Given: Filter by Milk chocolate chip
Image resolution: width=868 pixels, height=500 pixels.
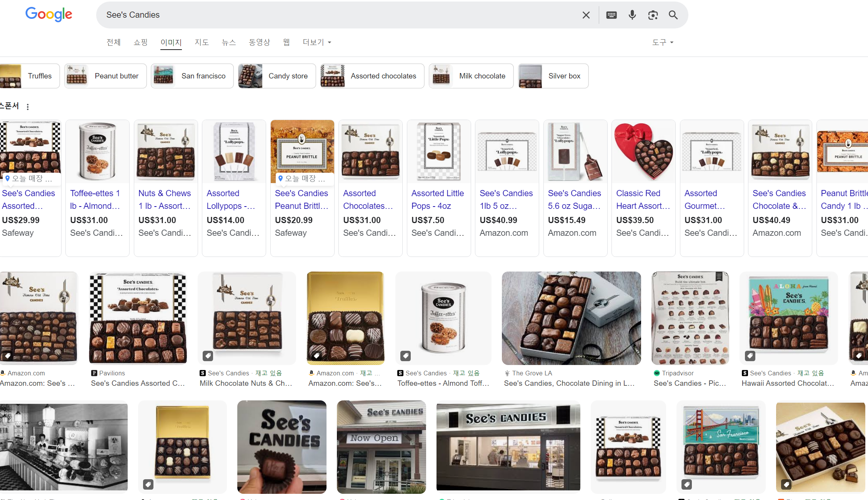Looking at the screenshot, I should [471, 76].
